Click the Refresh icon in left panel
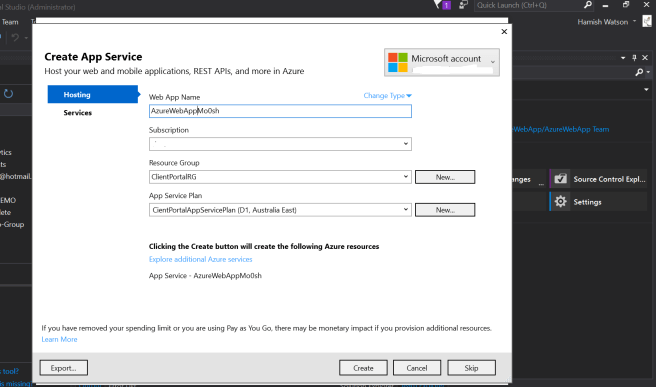The height and width of the screenshot is (387, 656). 8,94
